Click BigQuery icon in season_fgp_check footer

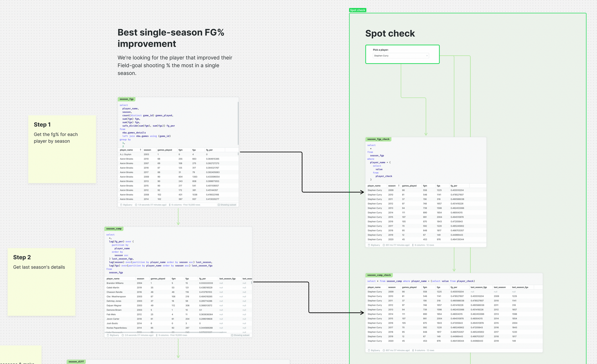point(369,245)
